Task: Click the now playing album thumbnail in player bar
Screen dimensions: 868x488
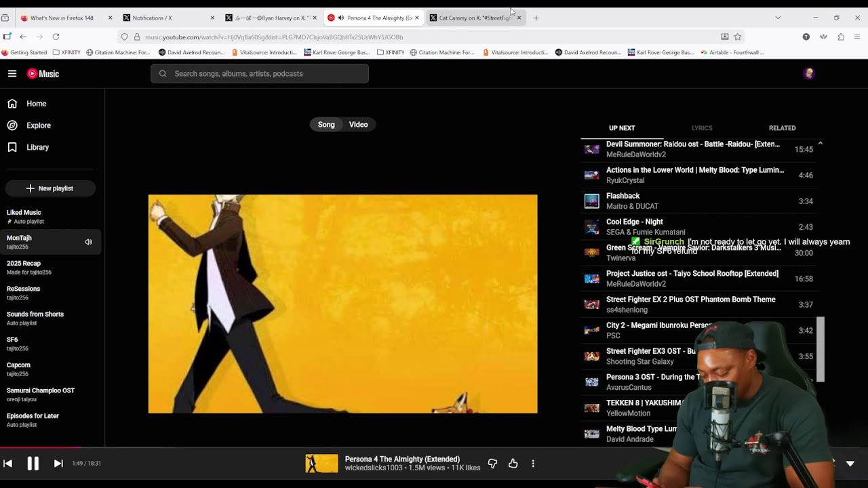Action: (x=321, y=464)
